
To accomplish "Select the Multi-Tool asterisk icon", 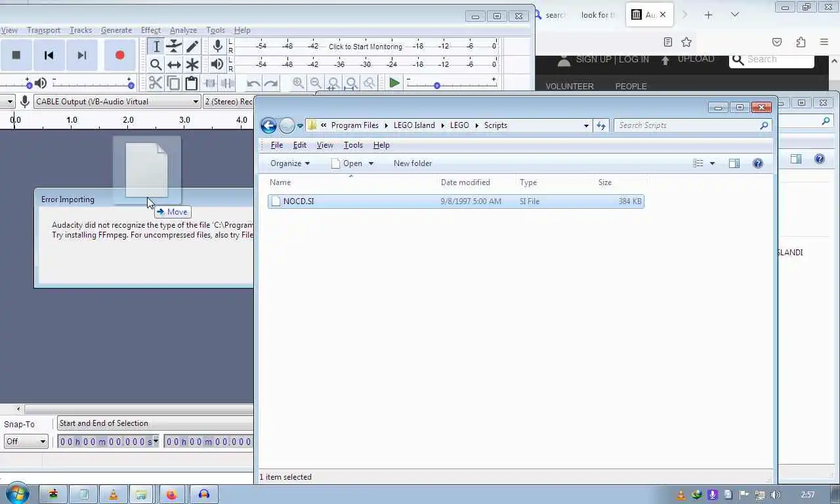I will 192,64.
